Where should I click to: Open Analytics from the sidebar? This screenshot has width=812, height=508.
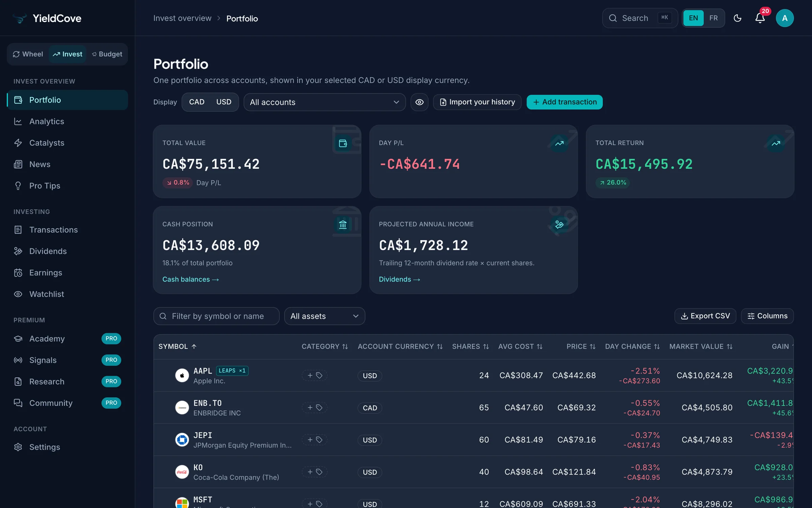pos(67,121)
